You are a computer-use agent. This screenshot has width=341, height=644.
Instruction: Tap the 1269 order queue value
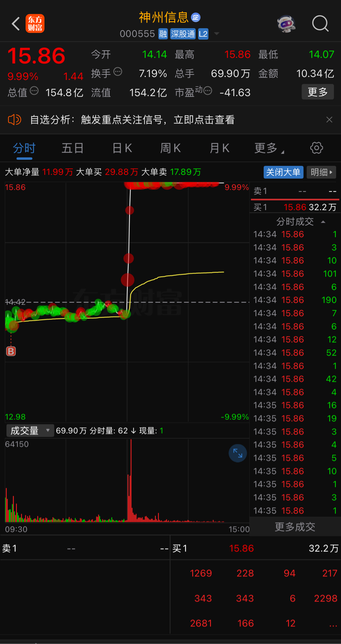201,573
